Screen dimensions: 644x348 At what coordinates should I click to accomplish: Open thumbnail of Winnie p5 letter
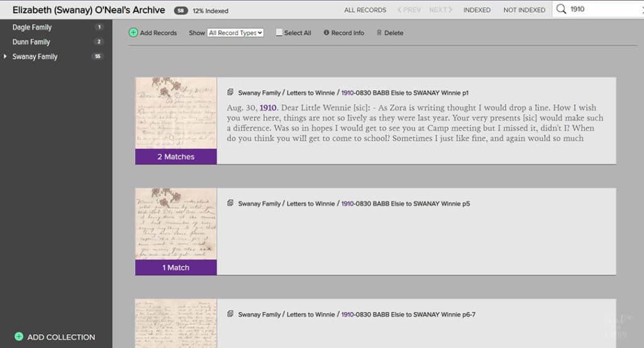click(x=176, y=223)
